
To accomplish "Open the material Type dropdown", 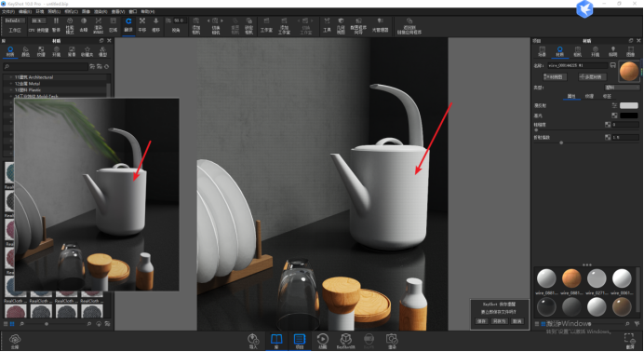I will pos(623,88).
